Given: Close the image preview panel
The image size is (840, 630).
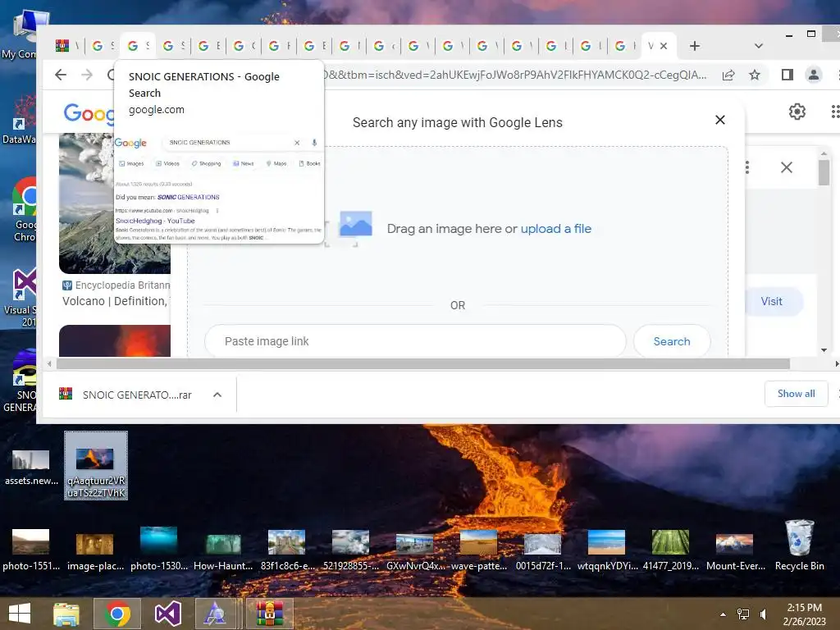Looking at the screenshot, I should pyautogui.click(x=787, y=167).
